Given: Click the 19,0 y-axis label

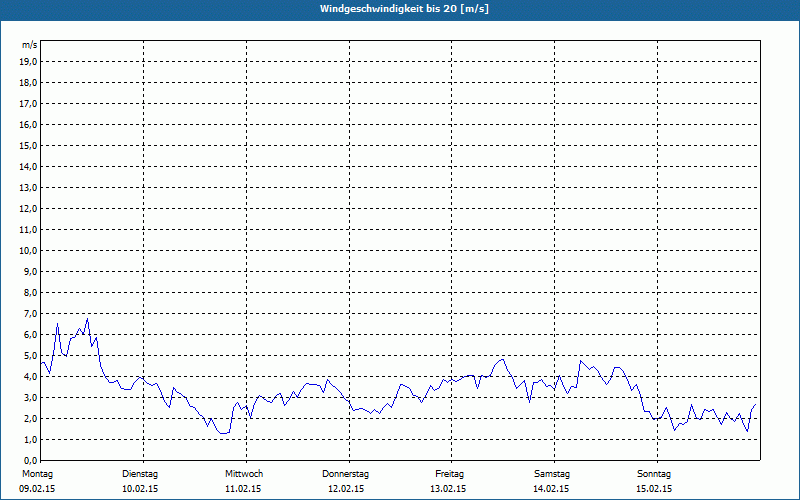Looking at the screenshot, I should pyautogui.click(x=28, y=62).
